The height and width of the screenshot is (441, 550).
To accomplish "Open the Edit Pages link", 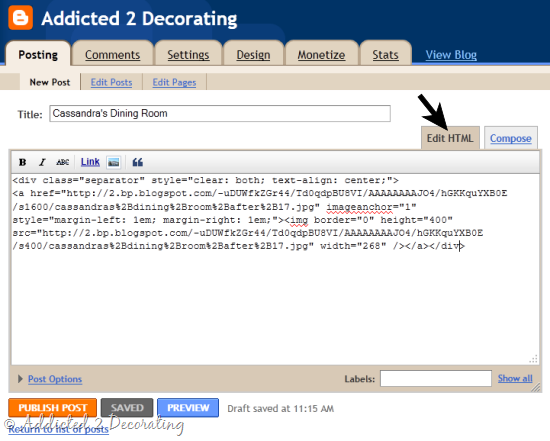I will (x=174, y=82).
